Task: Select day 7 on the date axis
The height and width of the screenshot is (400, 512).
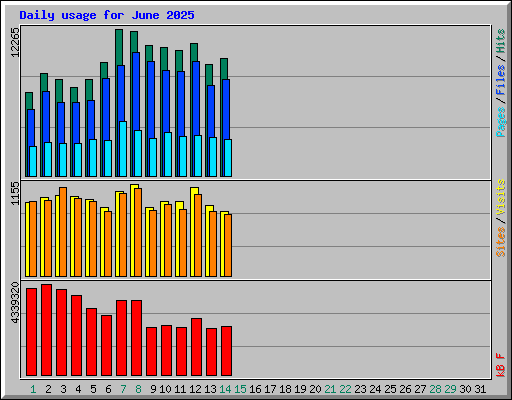Action: click(x=123, y=389)
